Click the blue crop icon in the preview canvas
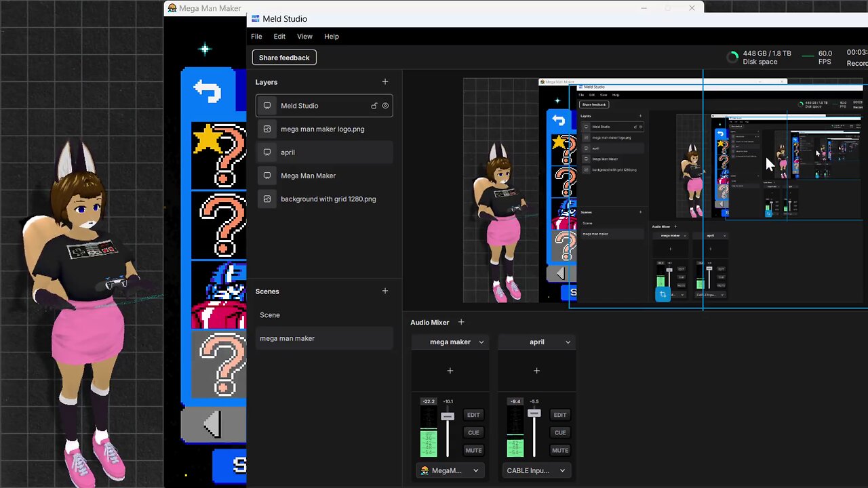 tap(663, 295)
